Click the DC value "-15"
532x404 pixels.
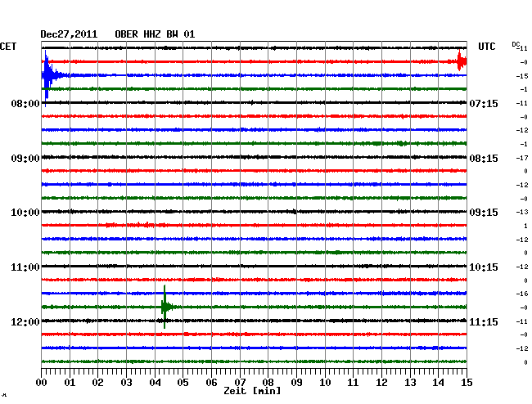pyautogui.click(x=522, y=76)
